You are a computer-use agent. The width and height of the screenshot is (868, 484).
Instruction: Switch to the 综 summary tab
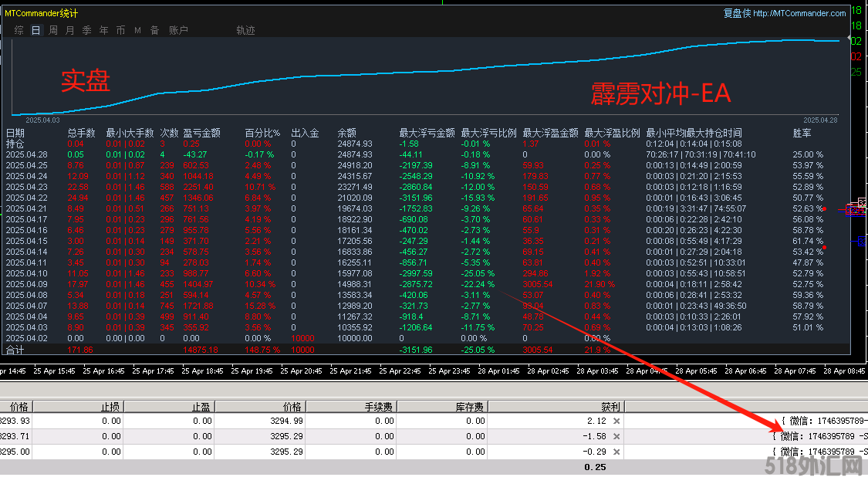(19, 30)
